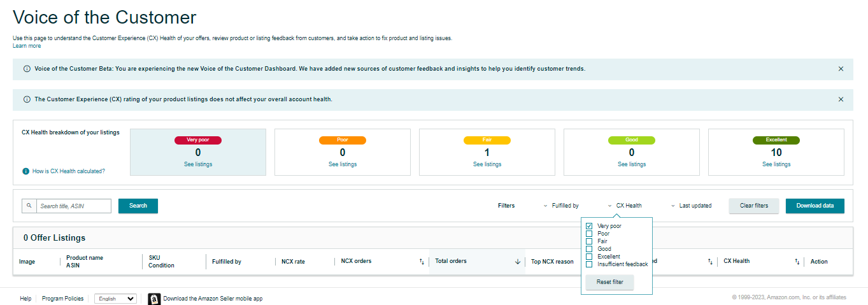This screenshot has height=305, width=868.
Task: See listings under Poor
Action: pos(343,164)
